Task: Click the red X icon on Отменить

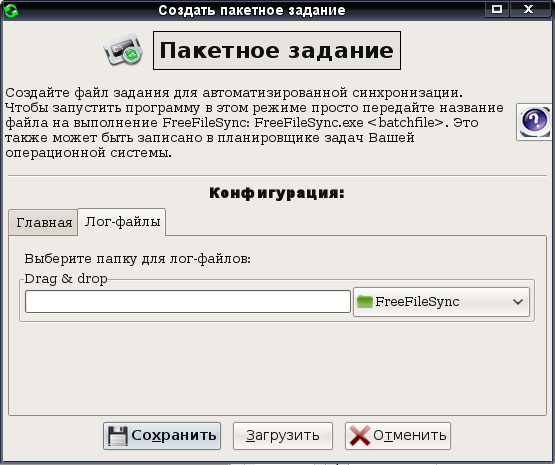Action: pos(359,436)
